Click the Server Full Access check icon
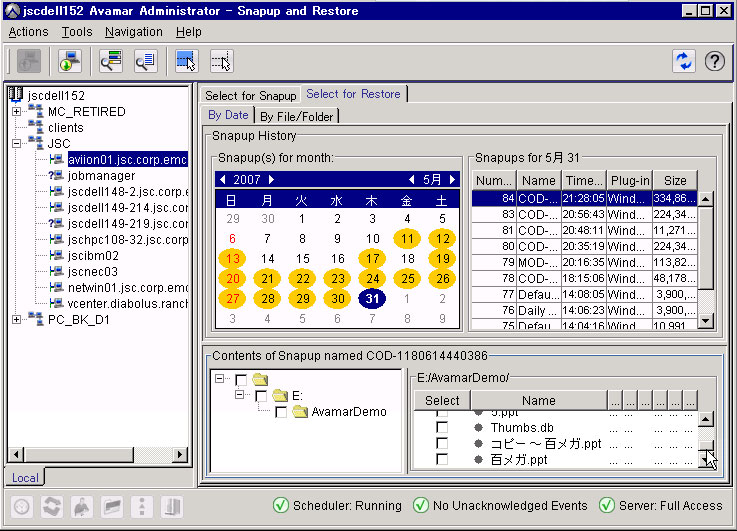 click(607, 506)
